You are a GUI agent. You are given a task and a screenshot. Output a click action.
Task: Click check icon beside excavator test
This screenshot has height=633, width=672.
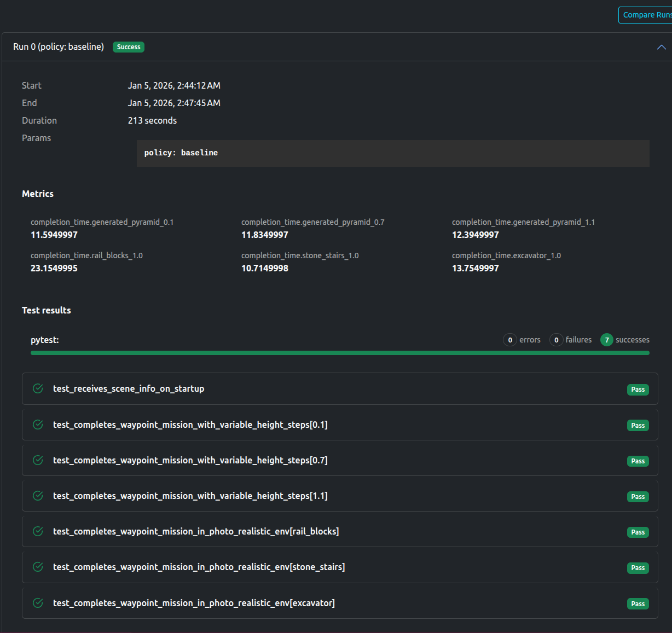(x=38, y=603)
